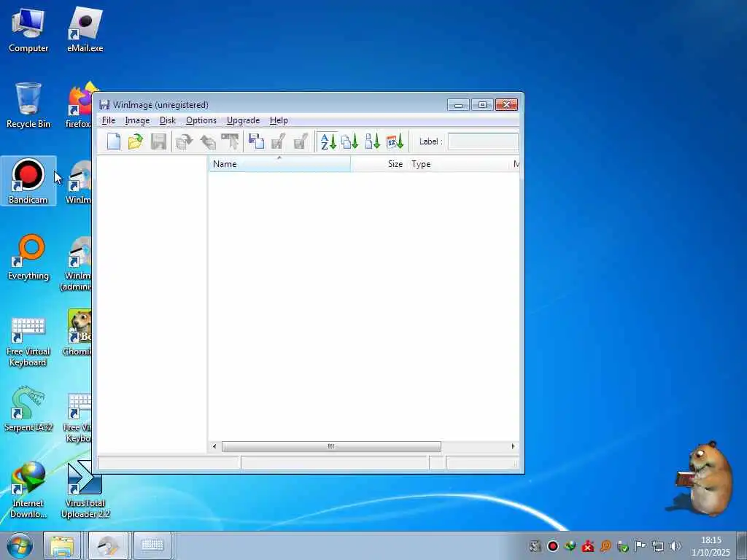
Task: Click the Format and write disk icon
Action: 230,141
